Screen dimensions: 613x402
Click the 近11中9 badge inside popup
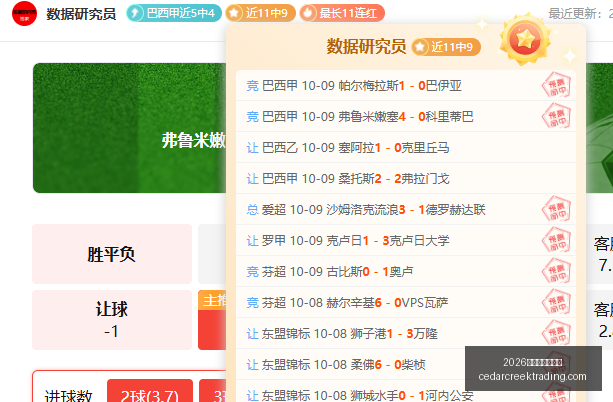[446, 47]
